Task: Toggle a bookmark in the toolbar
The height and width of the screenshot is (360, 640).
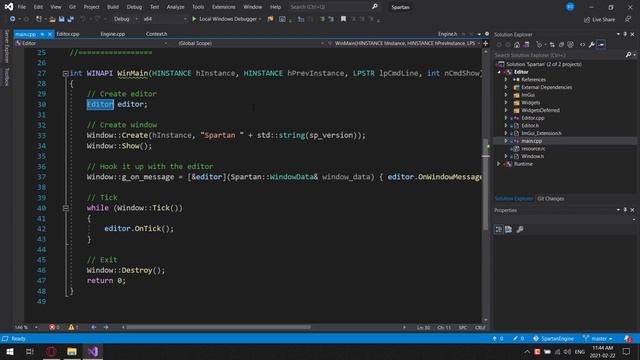Action: [343, 19]
